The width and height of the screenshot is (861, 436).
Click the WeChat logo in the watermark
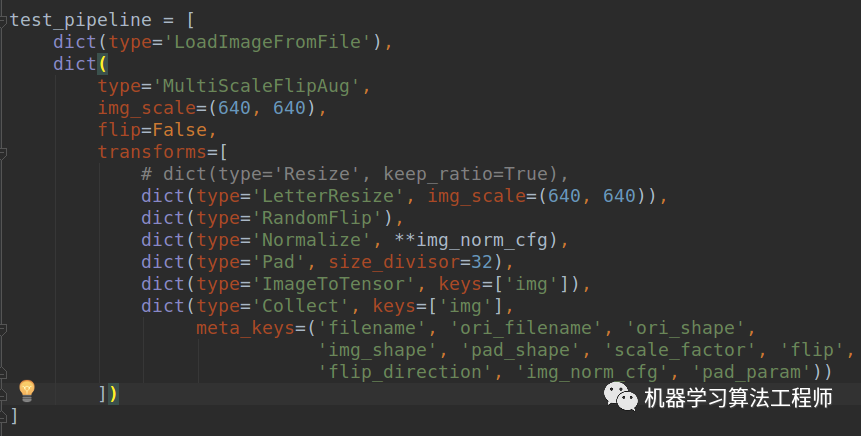(620, 396)
